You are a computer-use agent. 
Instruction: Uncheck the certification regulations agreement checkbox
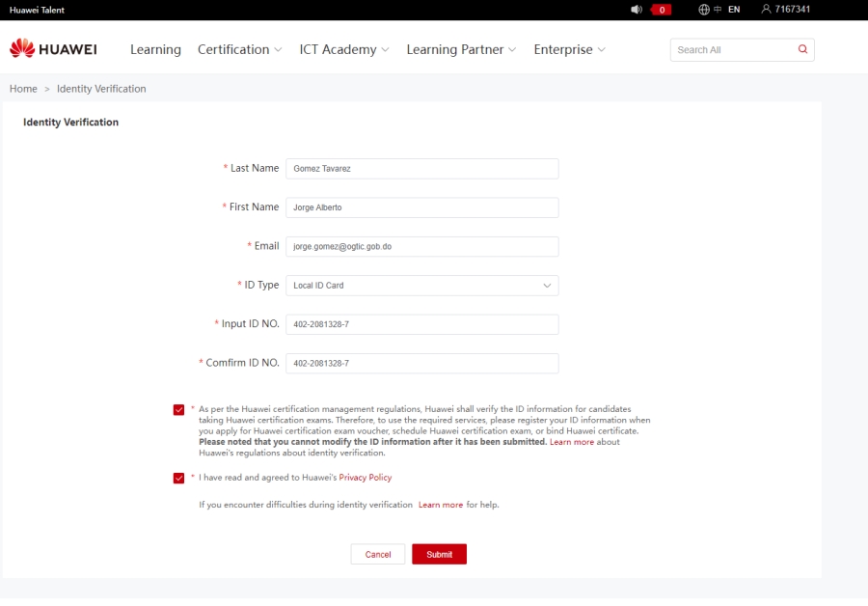tap(178, 409)
